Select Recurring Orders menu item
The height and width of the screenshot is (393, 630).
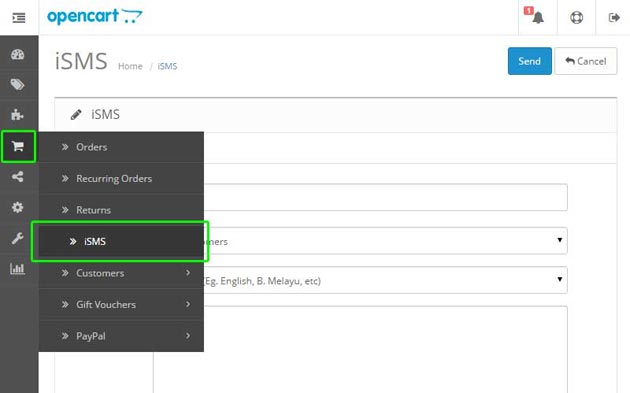(x=121, y=178)
